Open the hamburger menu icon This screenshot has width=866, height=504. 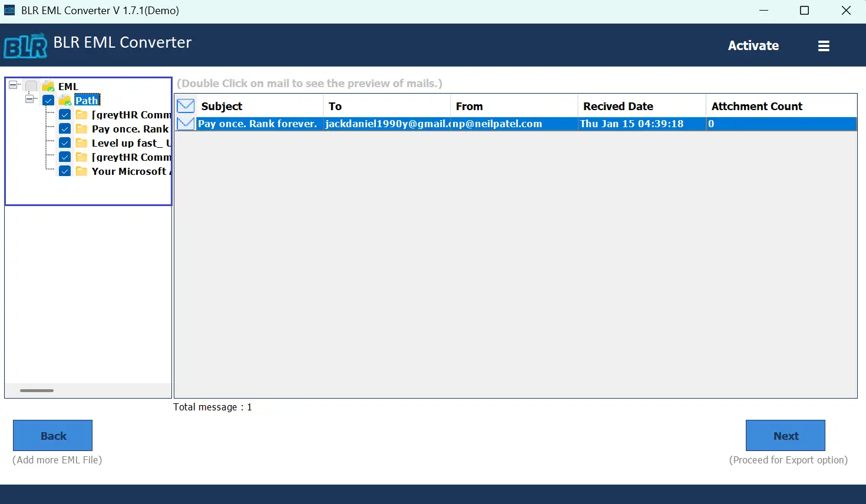point(824,45)
